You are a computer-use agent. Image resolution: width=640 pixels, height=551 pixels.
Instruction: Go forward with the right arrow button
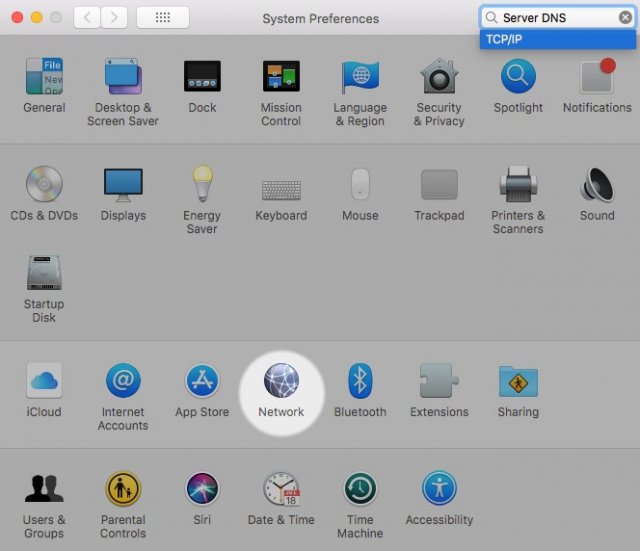[x=114, y=17]
